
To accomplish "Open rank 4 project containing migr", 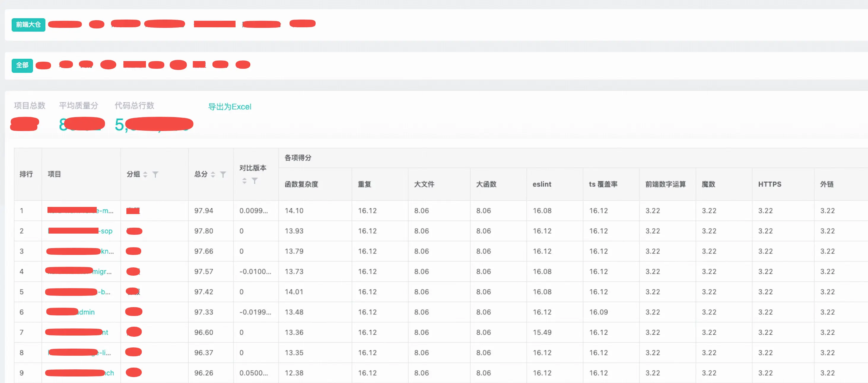I will 101,272.
